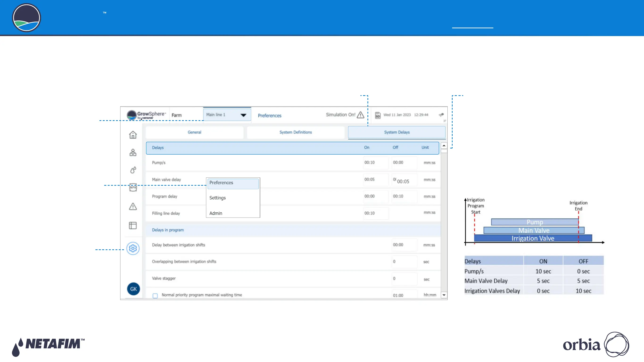Edit Overlapping between irrigation shifts field
Screen dimensions: 644x362
[x=404, y=262]
